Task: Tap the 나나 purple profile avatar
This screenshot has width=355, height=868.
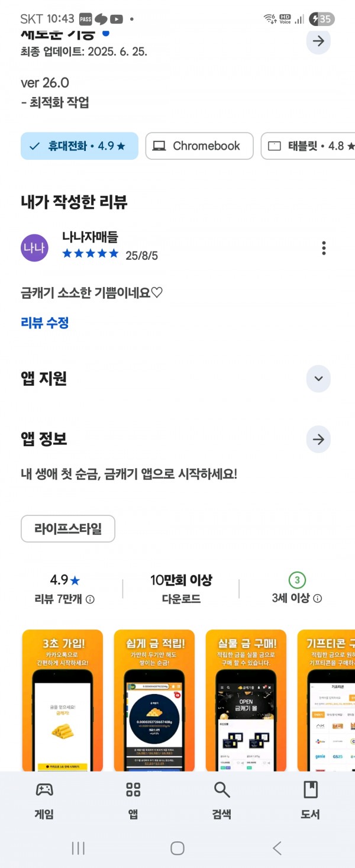Action: [34, 248]
